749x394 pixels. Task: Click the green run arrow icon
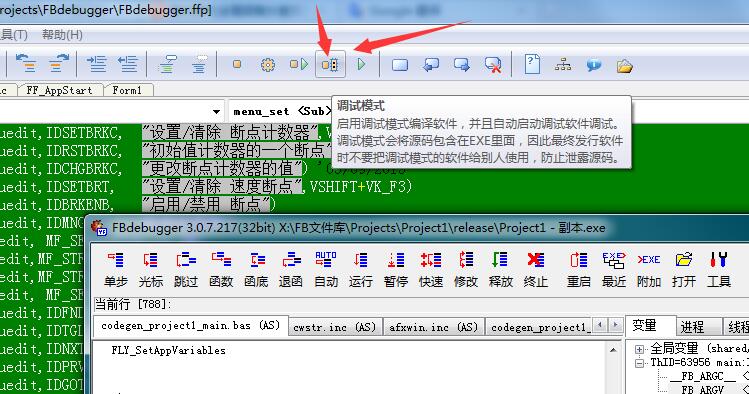pyautogui.click(x=362, y=64)
